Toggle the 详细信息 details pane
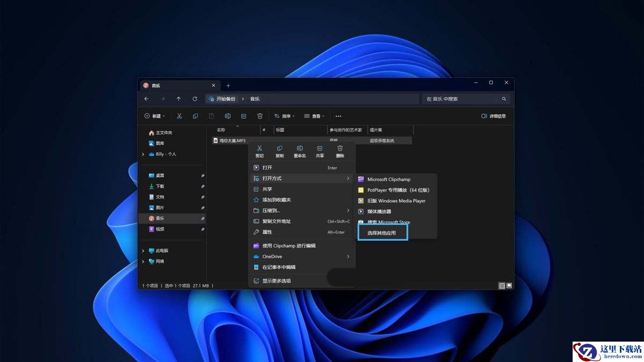The width and height of the screenshot is (644, 362). [494, 116]
